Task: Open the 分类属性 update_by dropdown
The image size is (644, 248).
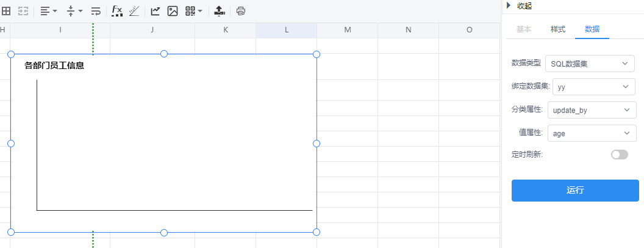Action: [x=592, y=110]
